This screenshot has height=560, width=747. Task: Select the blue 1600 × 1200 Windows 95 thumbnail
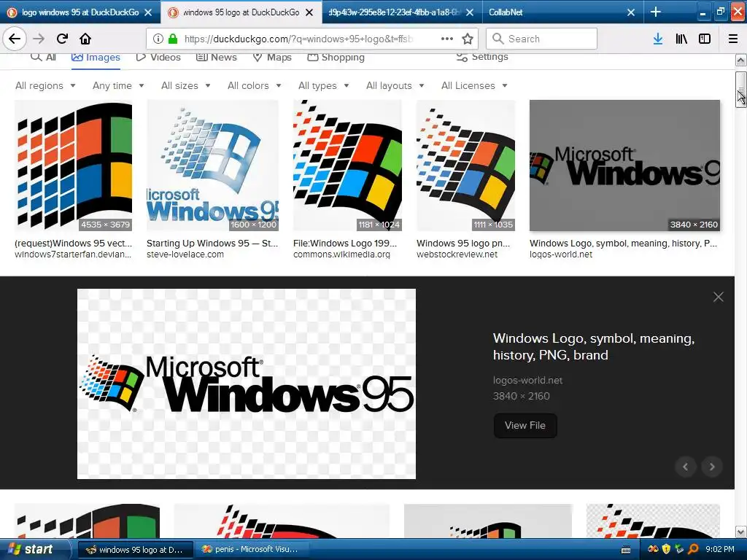click(x=212, y=166)
